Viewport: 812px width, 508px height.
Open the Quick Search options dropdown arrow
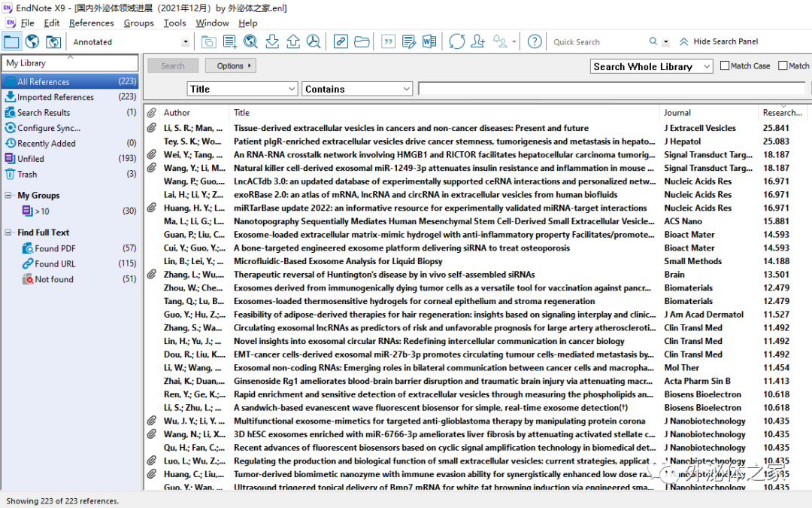click(666, 42)
